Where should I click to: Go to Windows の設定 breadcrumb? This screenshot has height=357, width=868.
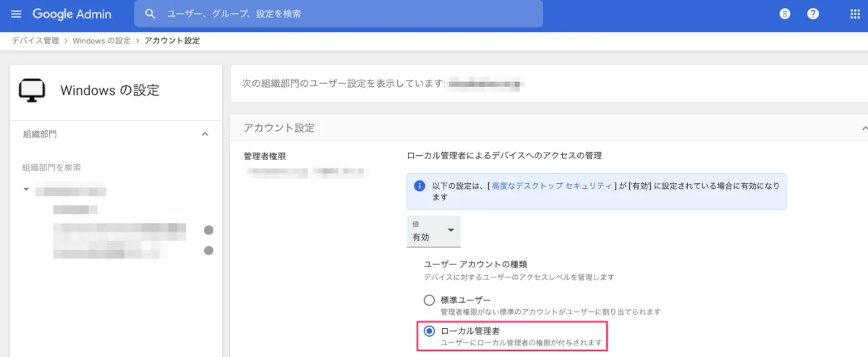[102, 41]
